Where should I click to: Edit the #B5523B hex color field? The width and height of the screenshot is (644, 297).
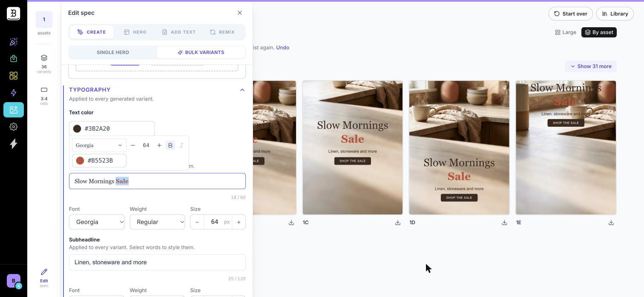click(100, 160)
